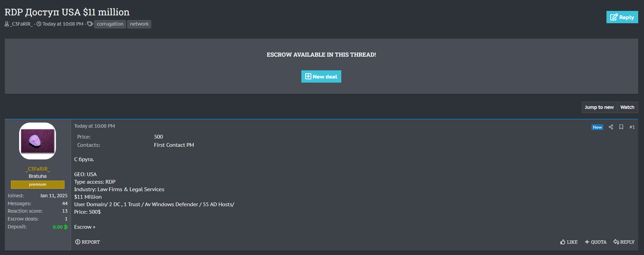Viewport: 644px width, 255px height.
Task: Bookmark the post using the bookmark icon
Action: pos(621,127)
